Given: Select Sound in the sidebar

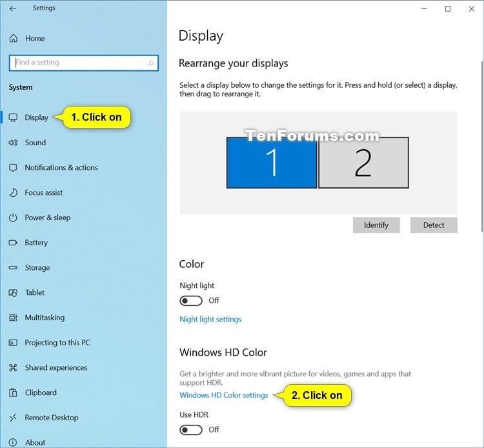Looking at the screenshot, I should (35, 143).
